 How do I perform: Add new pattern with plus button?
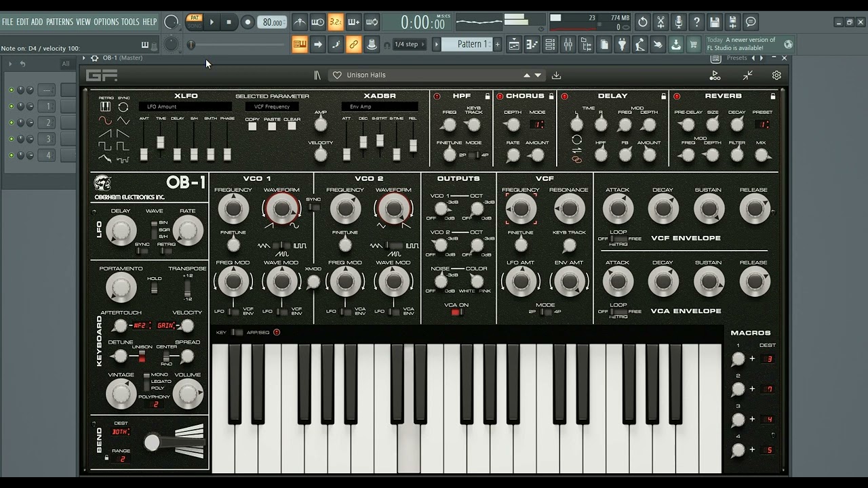[x=497, y=44]
